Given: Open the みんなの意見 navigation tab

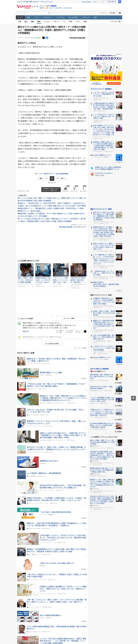Looking at the screenshot, I should (x=73, y=17).
